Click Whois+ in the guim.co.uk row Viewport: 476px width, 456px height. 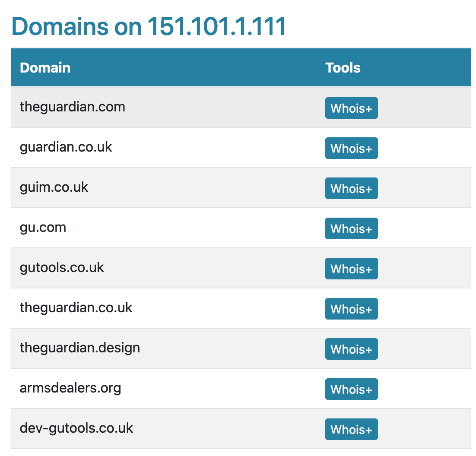tap(351, 188)
